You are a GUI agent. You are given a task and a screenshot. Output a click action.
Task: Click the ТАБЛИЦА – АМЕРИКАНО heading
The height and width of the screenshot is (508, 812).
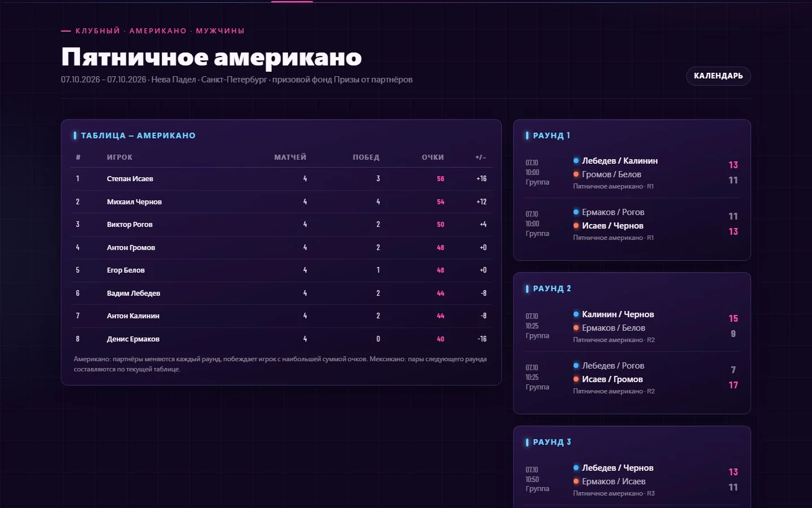tap(138, 135)
